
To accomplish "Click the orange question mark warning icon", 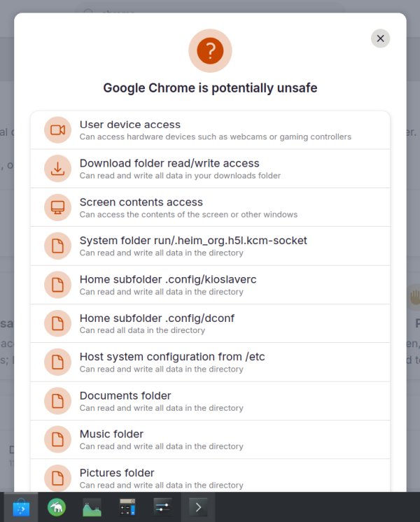I will click(210, 50).
